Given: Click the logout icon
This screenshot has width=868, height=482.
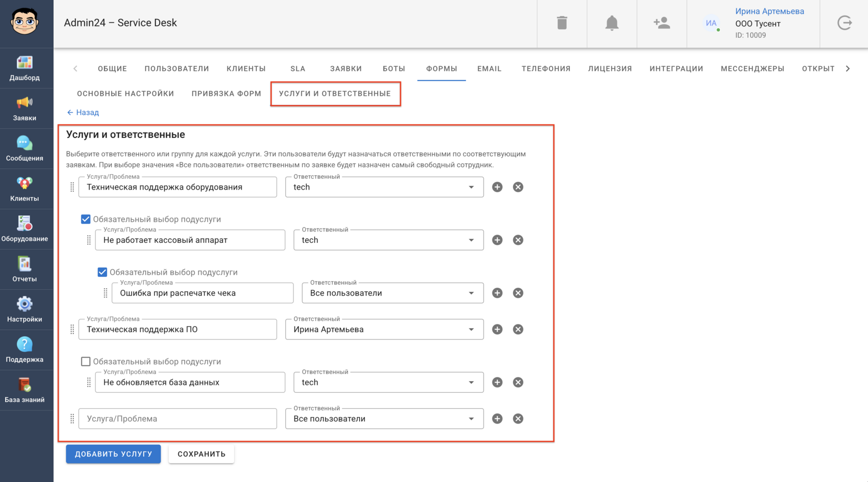Looking at the screenshot, I should [844, 23].
